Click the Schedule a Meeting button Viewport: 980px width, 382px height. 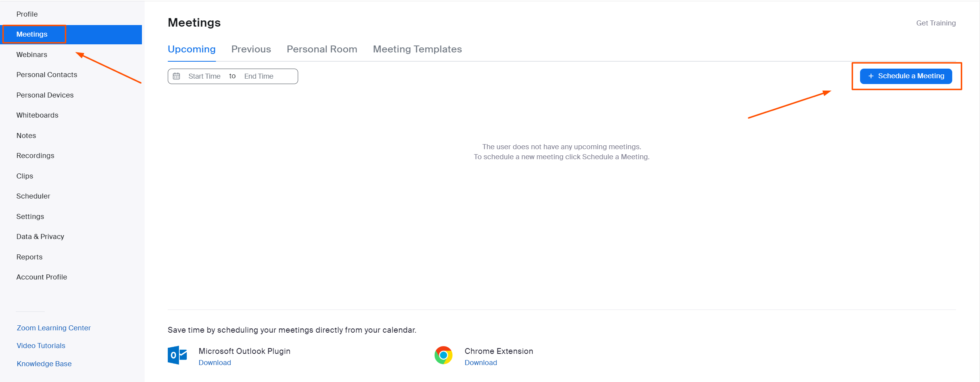(x=906, y=76)
